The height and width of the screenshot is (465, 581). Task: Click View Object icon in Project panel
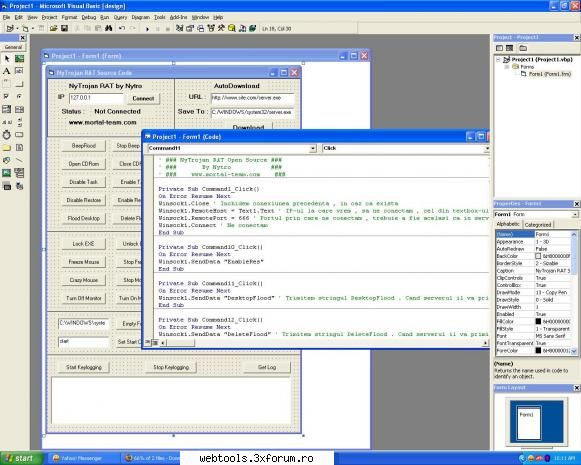(x=510, y=48)
